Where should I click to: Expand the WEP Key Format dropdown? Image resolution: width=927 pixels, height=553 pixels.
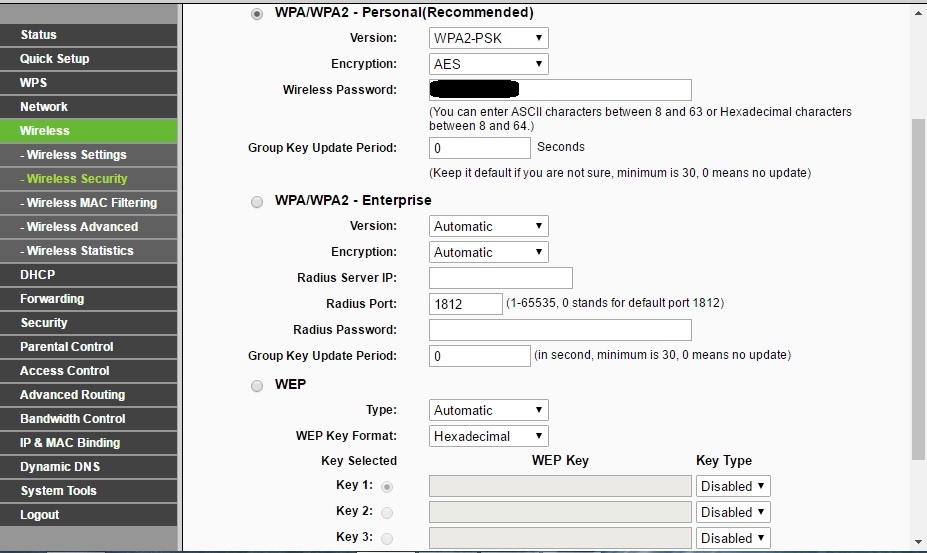tap(489, 436)
